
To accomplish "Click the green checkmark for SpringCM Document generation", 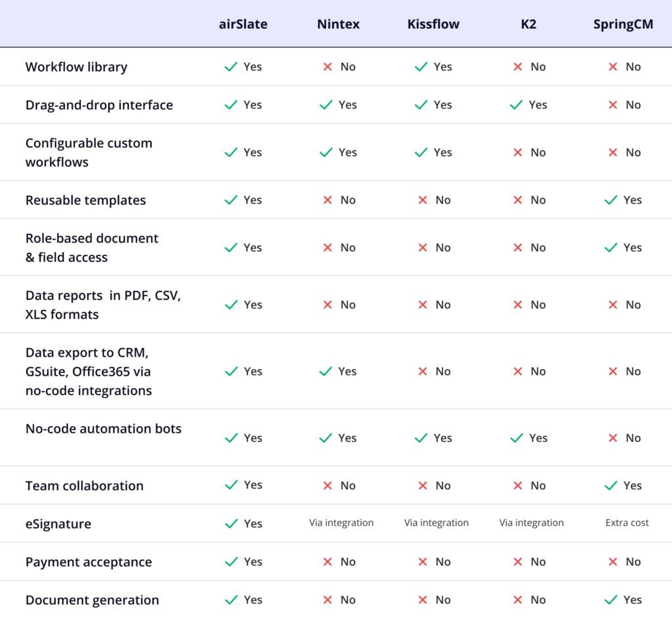I will pyautogui.click(x=612, y=600).
